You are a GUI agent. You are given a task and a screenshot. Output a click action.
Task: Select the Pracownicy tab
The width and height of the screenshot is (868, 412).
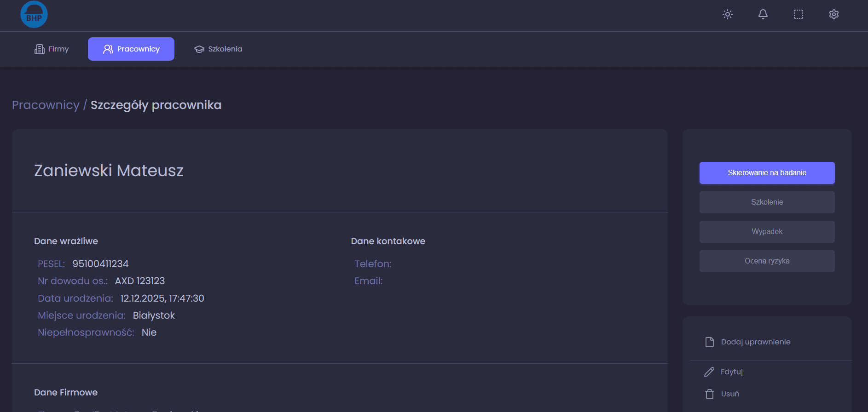tap(131, 49)
